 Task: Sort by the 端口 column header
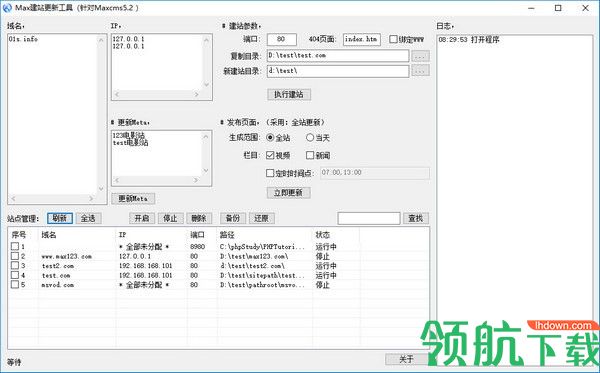[x=202, y=235]
